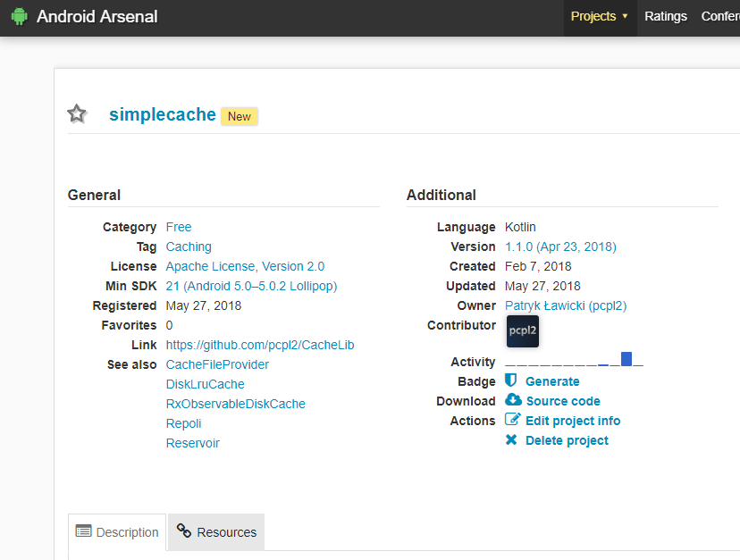This screenshot has height=560, width=740.
Task: Switch to the Resources tab
Action: click(216, 532)
